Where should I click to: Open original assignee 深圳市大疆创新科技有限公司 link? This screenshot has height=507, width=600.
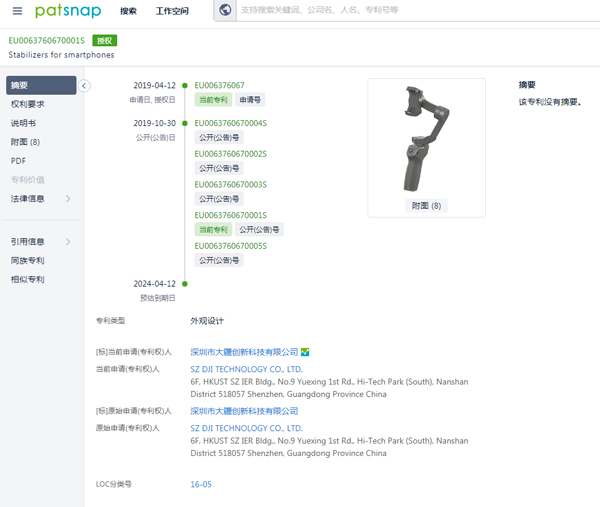coord(244,411)
